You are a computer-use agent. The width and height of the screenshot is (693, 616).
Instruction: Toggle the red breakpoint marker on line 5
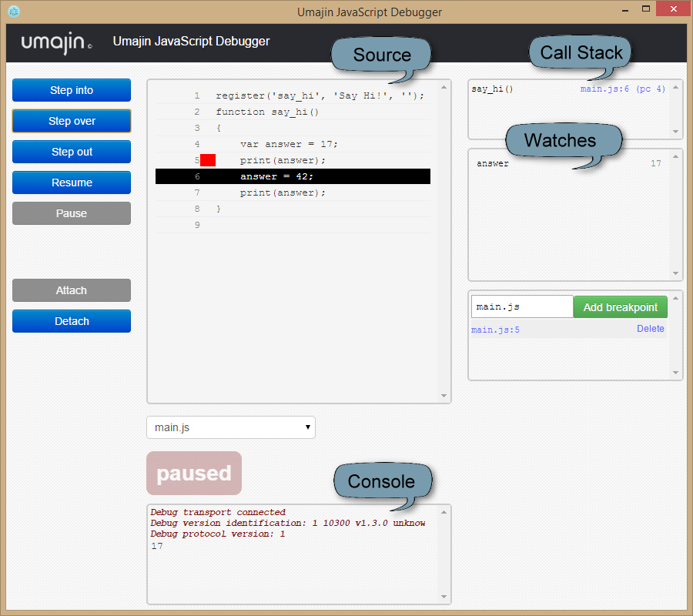[206, 160]
